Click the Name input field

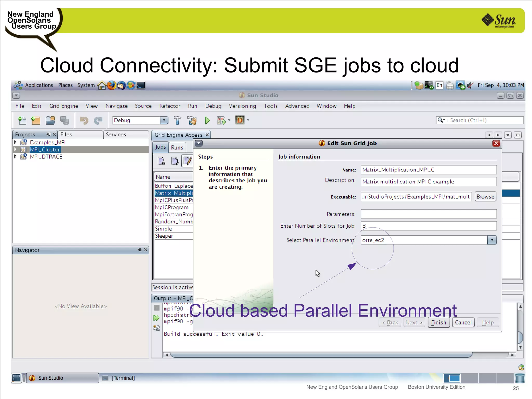[x=429, y=170]
